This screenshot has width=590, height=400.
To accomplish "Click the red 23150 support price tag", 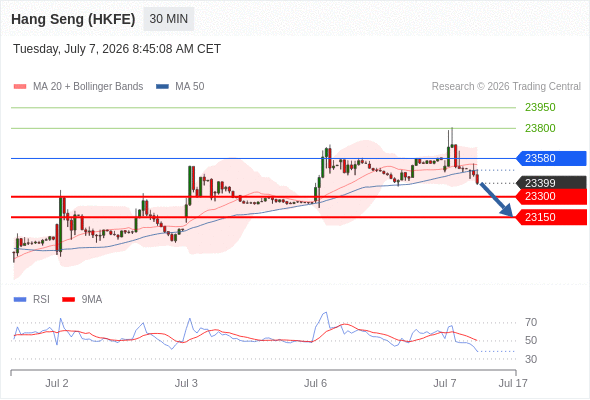I will point(551,217).
